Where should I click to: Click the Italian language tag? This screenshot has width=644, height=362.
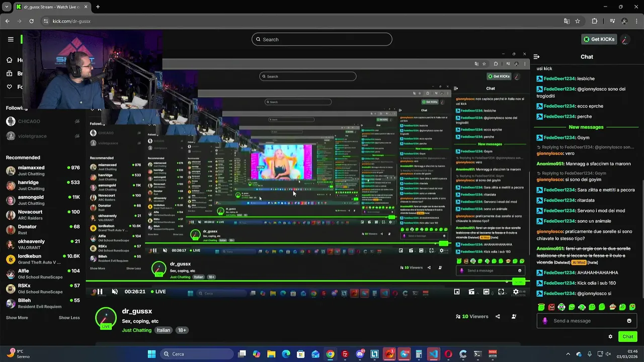pos(164,330)
